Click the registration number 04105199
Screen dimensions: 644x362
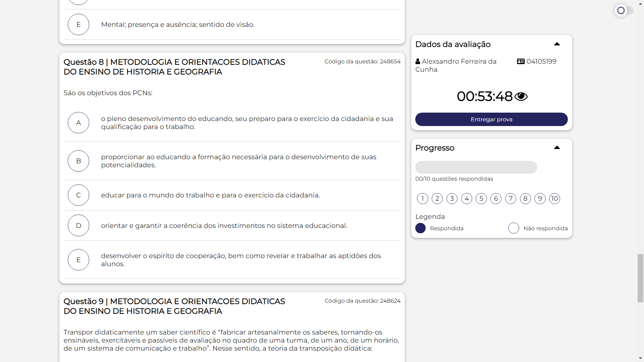tap(541, 61)
